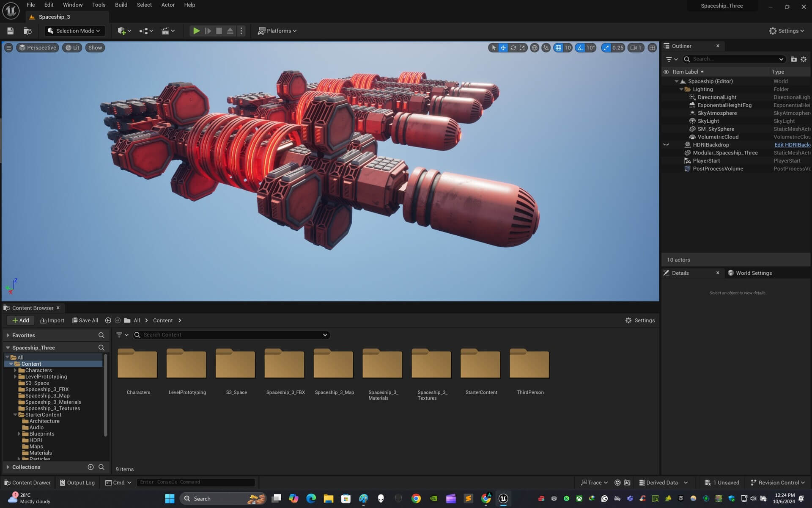
Task: Select the rotate transform tool
Action: 513,48
